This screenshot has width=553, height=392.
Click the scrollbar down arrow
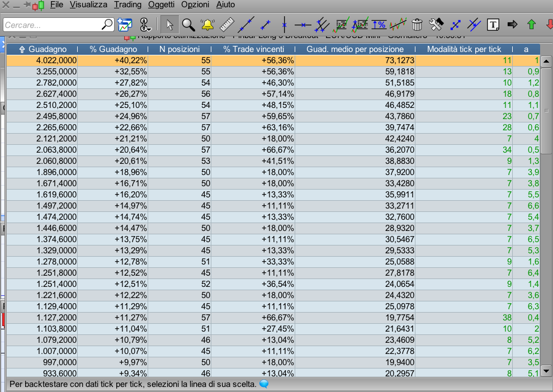(546, 371)
